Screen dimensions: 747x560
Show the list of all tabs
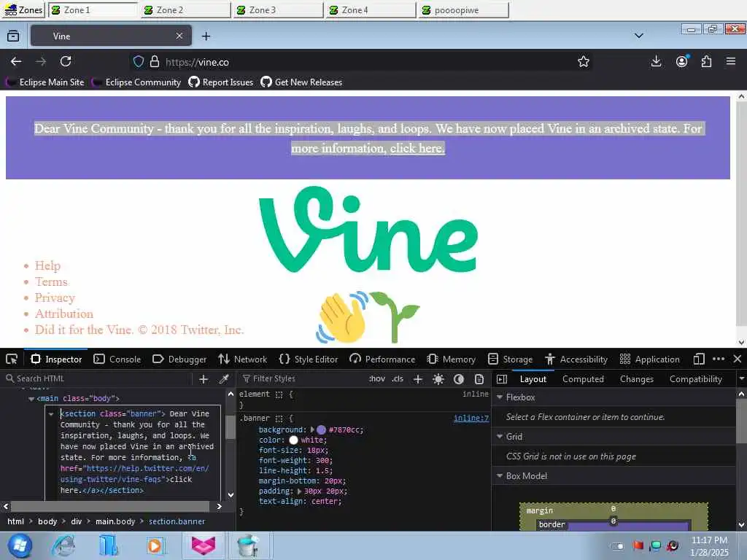tap(639, 36)
